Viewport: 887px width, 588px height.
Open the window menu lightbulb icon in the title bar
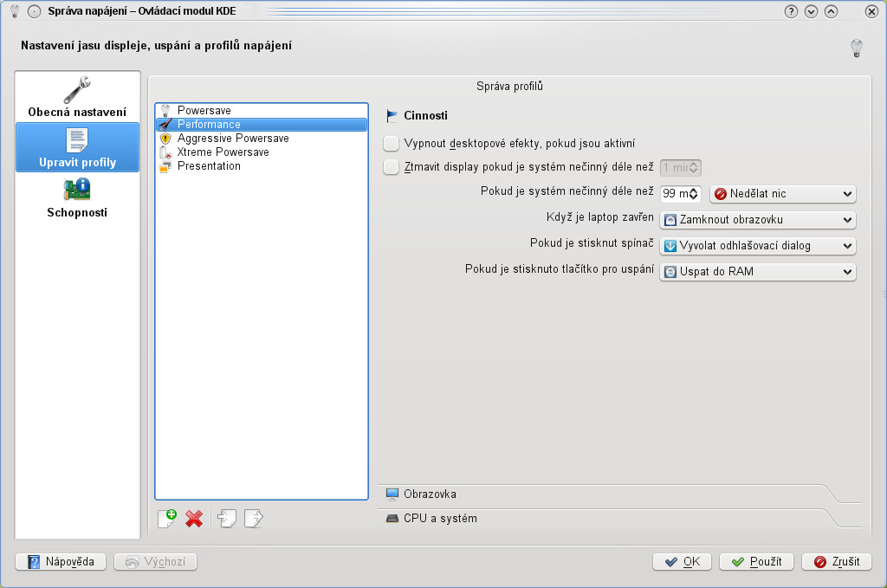click(15, 10)
